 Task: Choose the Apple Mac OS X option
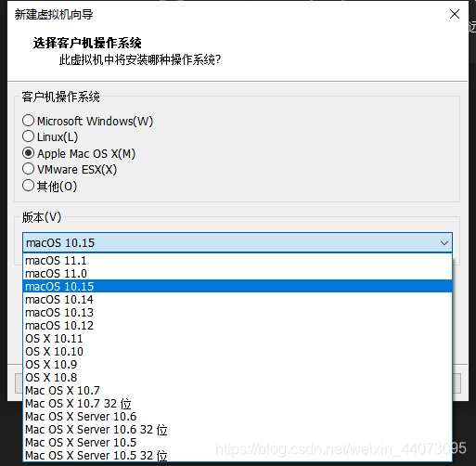[x=28, y=153]
